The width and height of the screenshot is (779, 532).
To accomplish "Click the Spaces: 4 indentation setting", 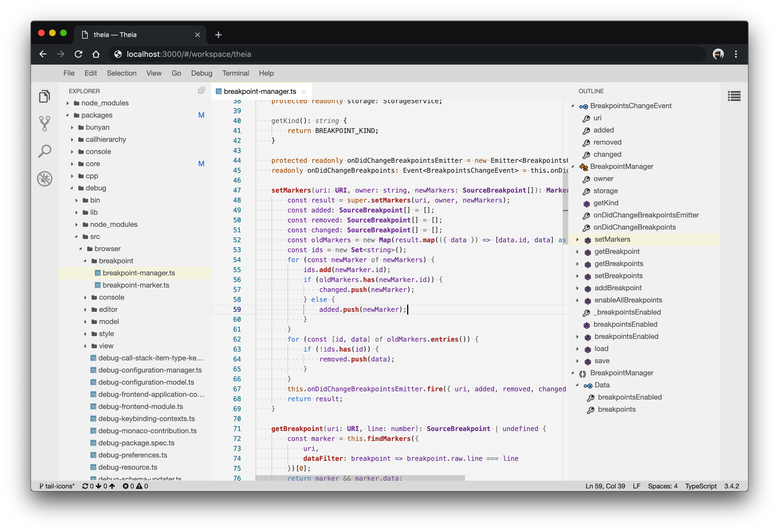I will pos(662,486).
